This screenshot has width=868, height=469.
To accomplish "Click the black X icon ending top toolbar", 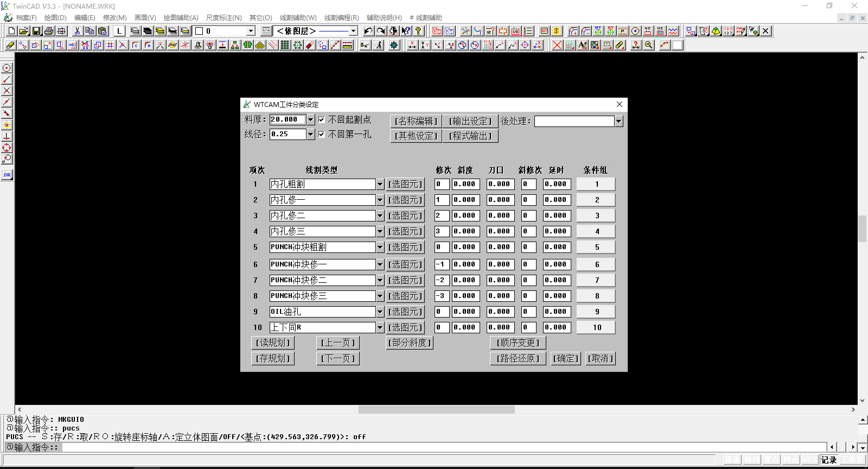I will (766, 31).
